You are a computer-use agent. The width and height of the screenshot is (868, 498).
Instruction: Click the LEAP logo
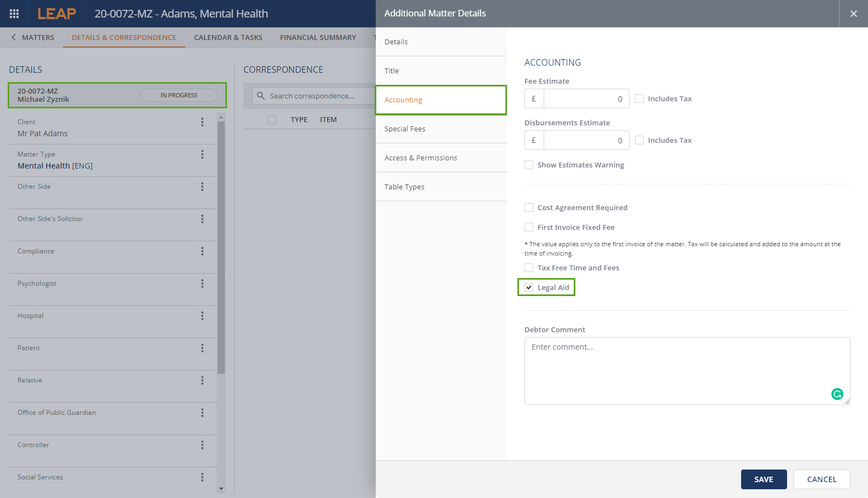click(x=57, y=14)
